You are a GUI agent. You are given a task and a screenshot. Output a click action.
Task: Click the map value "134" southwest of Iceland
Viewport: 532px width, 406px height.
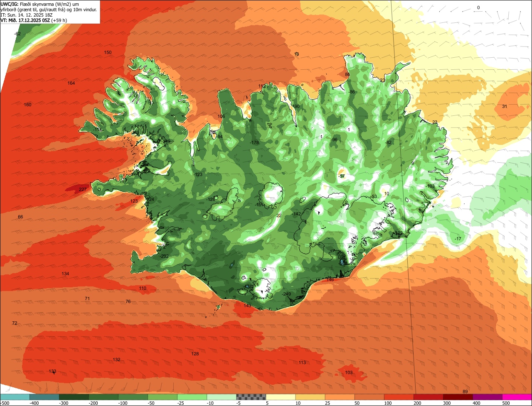pos(65,274)
